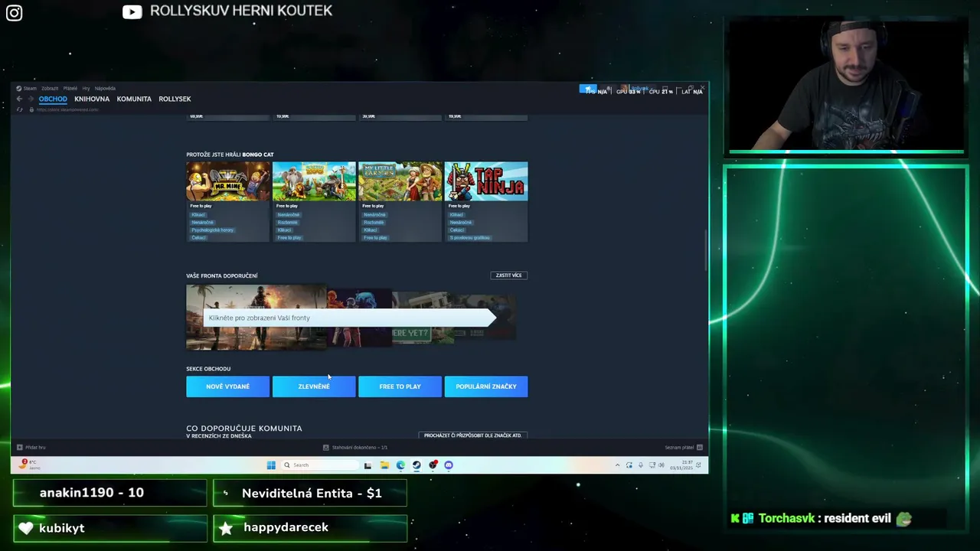Click the discovery queue banner Klikněte pro zobrazení
Image resolution: width=980 pixels, height=551 pixels.
coord(349,318)
